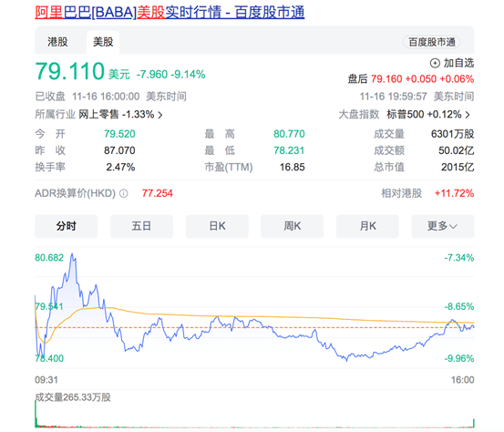Select the 美股 tab

click(103, 42)
